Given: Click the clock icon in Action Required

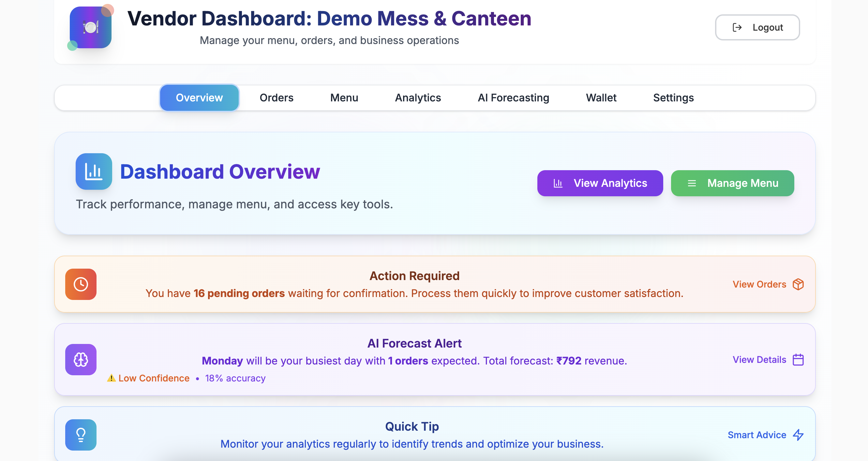Looking at the screenshot, I should 81,284.
